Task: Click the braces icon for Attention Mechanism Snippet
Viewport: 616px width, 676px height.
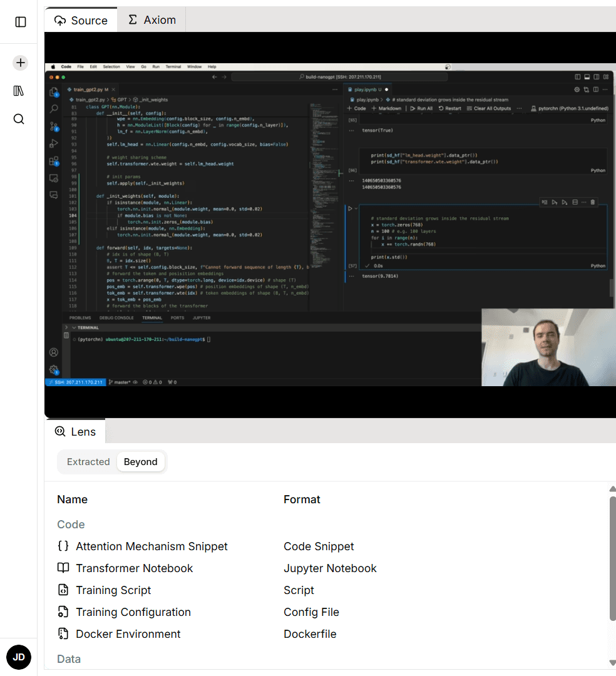Action: pyautogui.click(x=63, y=546)
